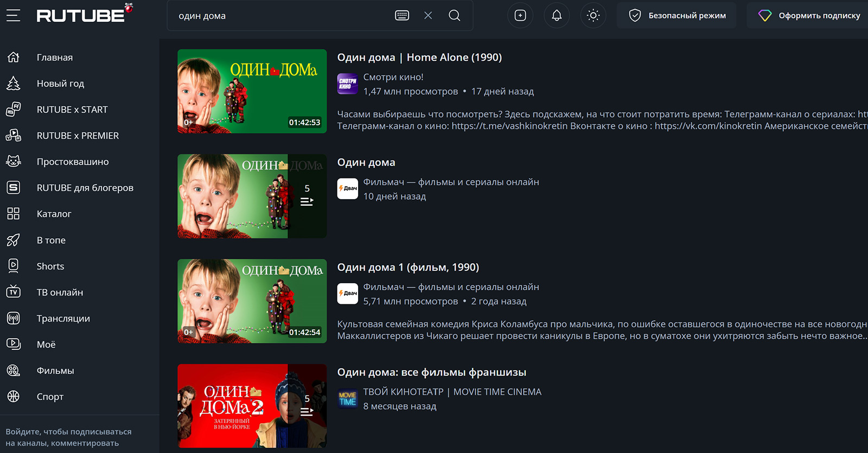Enable Безопасный режим safe mode
868x453 pixels.
677,15
